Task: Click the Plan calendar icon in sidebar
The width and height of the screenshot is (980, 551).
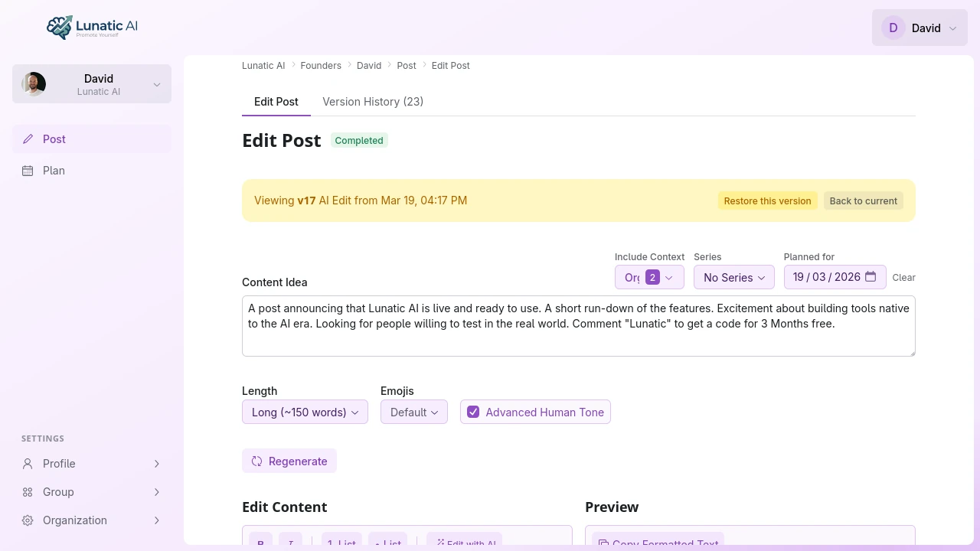Action: point(28,170)
